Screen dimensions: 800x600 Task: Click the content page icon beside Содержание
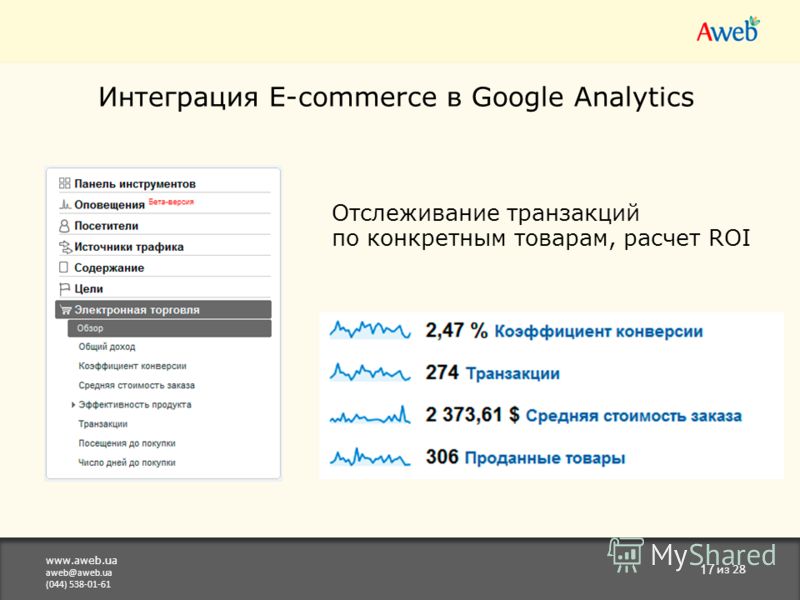click(64, 267)
